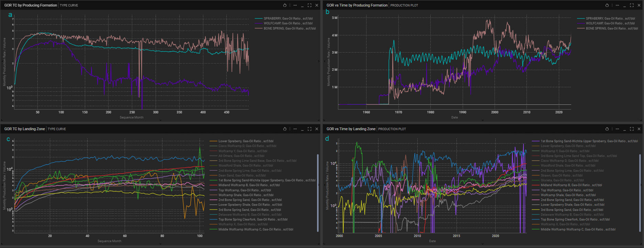Hide Midland Wolfcamp B in the panel d legend
Image resolution: width=644 pixels, height=248 pixels.
(x=571, y=185)
